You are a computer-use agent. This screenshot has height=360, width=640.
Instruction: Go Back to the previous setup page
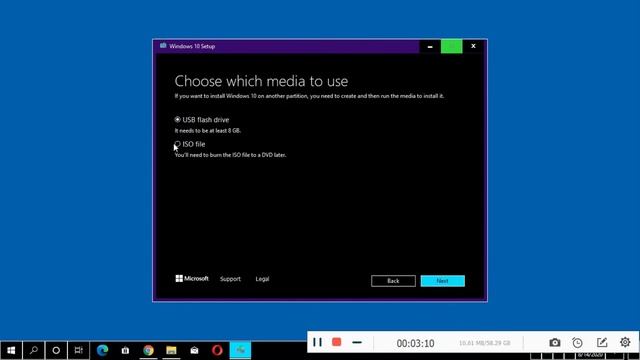point(393,281)
